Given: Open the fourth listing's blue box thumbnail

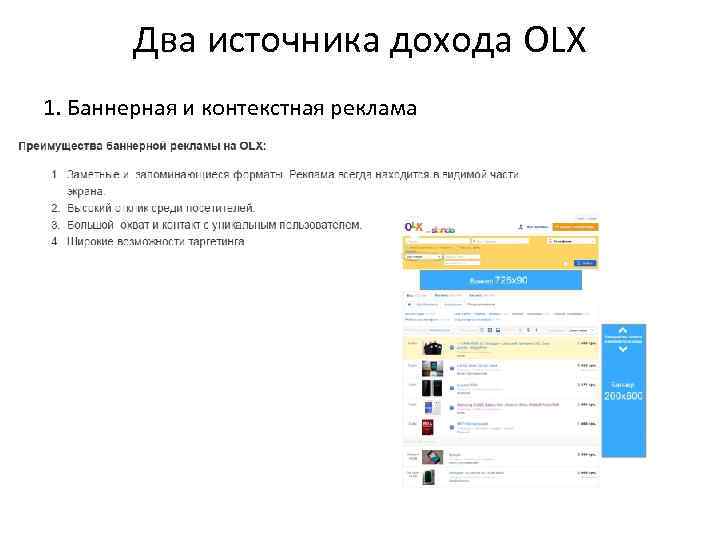Looking at the screenshot, I should 432,408.
